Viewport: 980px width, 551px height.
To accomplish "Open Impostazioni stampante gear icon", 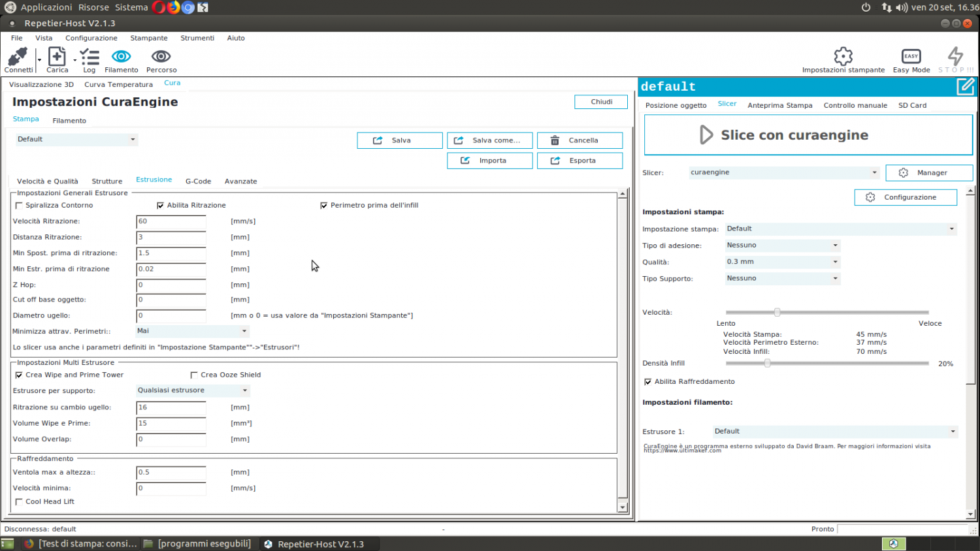I will click(x=843, y=56).
